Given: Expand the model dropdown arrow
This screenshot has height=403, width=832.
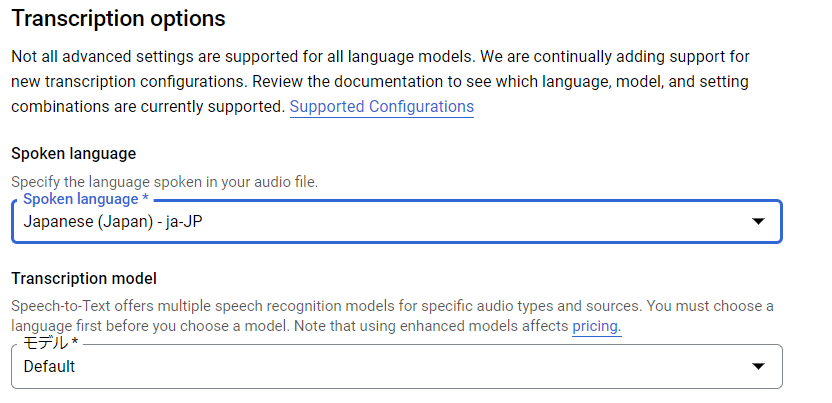Looking at the screenshot, I should click(758, 367).
